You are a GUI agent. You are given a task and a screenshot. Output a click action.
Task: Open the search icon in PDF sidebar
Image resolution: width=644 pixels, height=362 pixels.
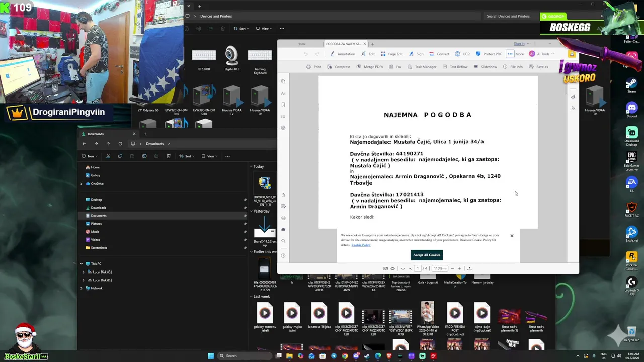[283, 241]
